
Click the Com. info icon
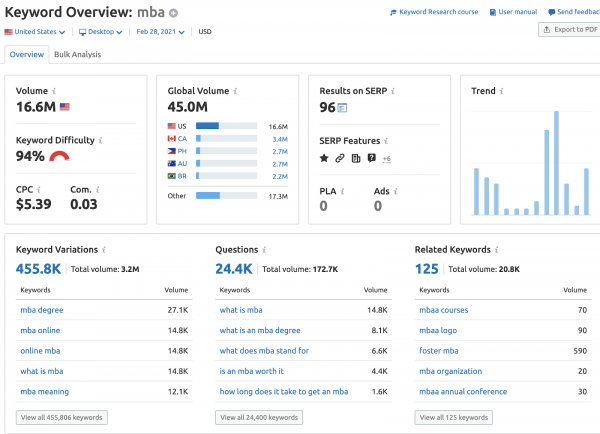[x=98, y=189]
